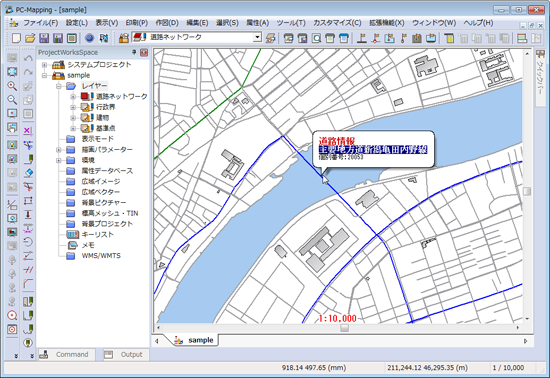Click map scrollbar down arrow
Viewport: 550px width, 378px height.
pyautogui.click(x=527, y=319)
